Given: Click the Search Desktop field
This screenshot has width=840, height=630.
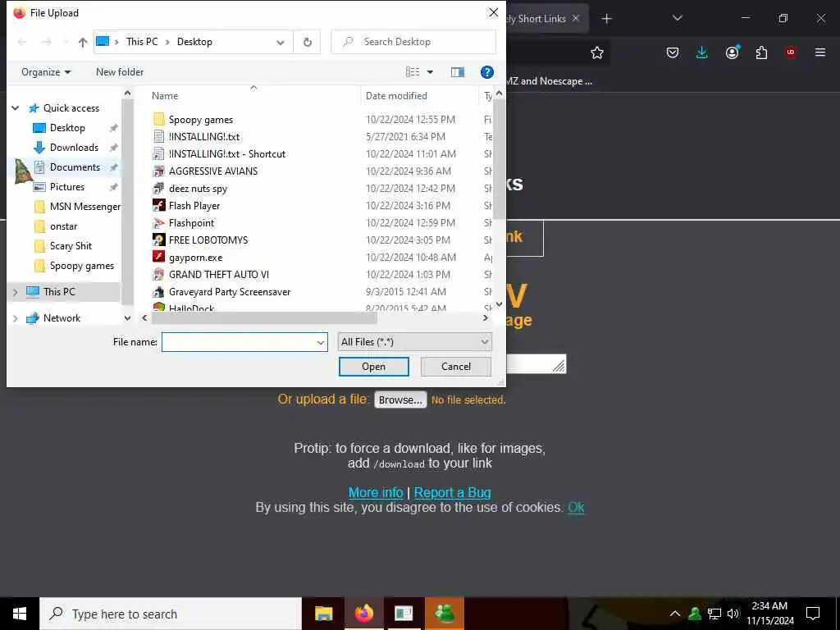Looking at the screenshot, I should 413,42.
